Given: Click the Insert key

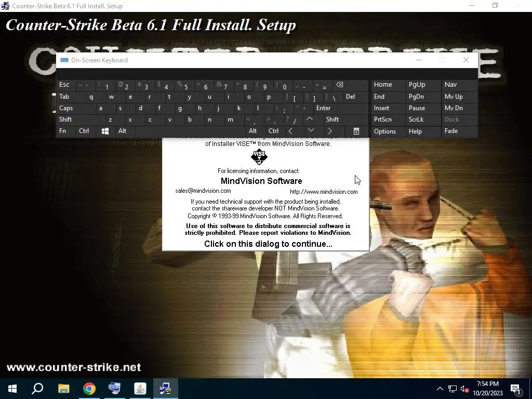Looking at the screenshot, I should point(388,108).
